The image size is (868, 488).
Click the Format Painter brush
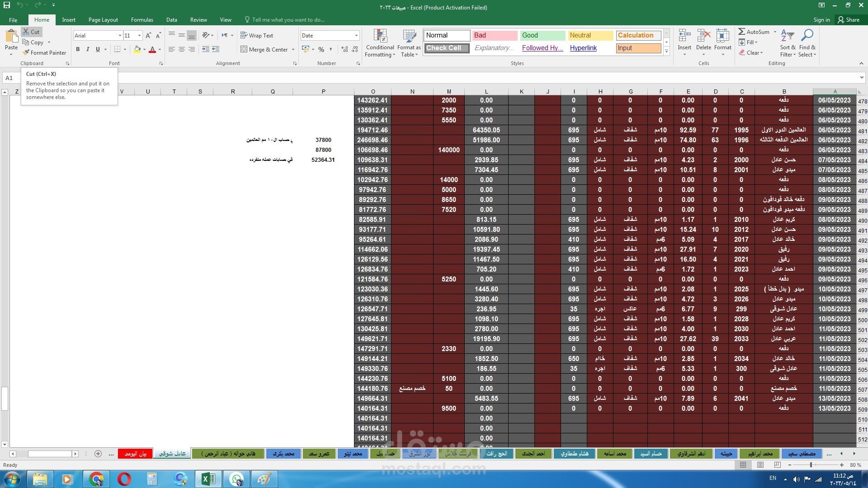point(44,52)
